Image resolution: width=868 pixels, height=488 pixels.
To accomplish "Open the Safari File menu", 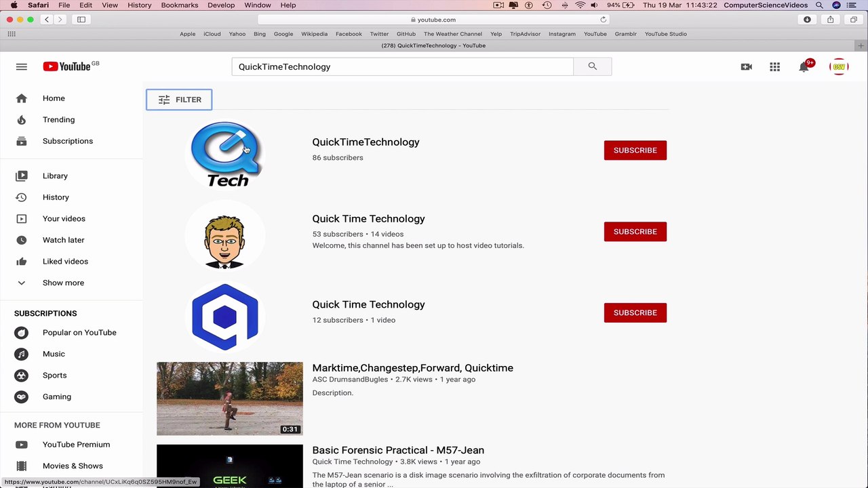I will pos(64,5).
